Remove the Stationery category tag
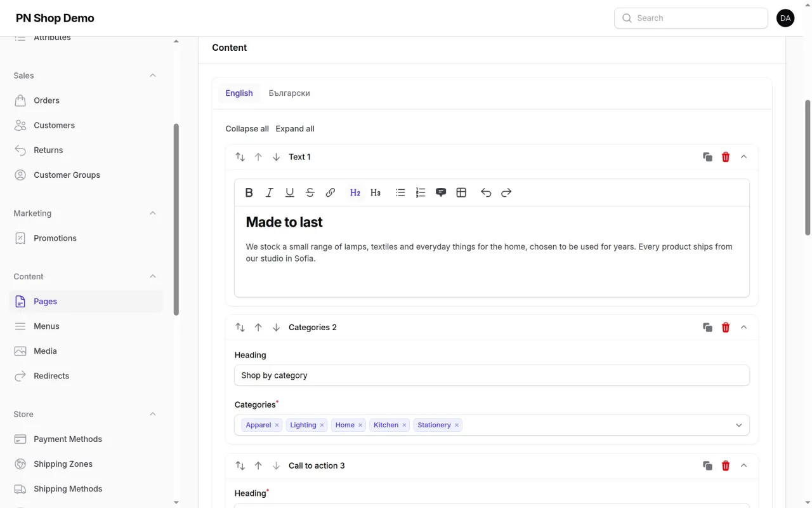The height and width of the screenshot is (508, 812). click(x=456, y=425)
